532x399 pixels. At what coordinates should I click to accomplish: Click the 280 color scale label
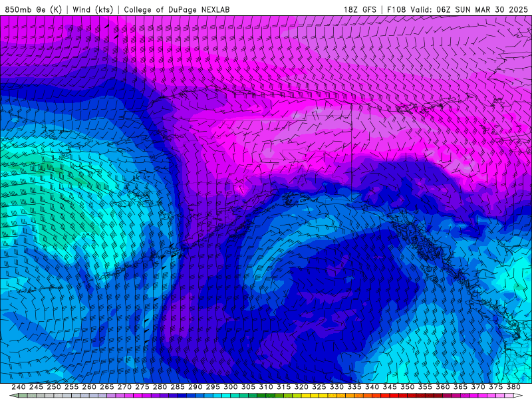click(x=160, y=387)
